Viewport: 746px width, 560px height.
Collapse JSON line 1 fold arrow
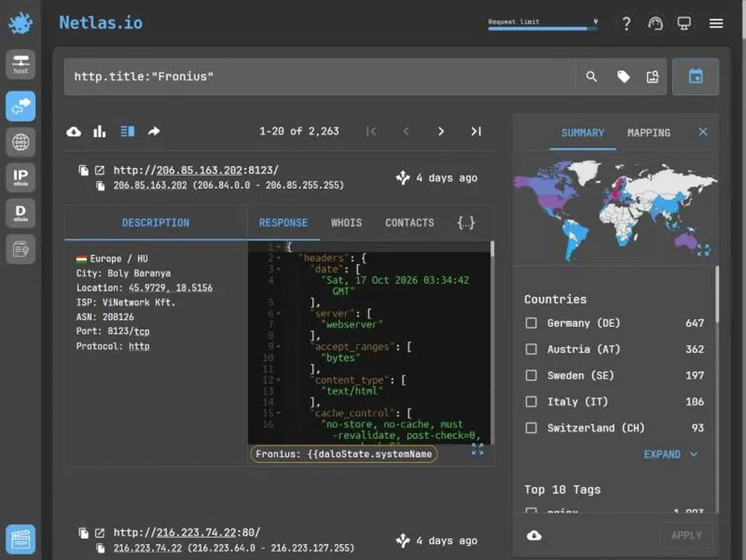click(278, 247)
